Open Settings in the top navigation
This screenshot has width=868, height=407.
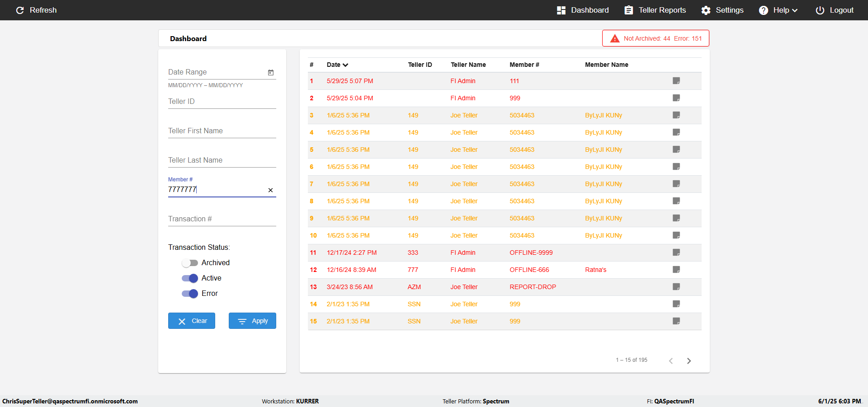[x=722, y=10]
